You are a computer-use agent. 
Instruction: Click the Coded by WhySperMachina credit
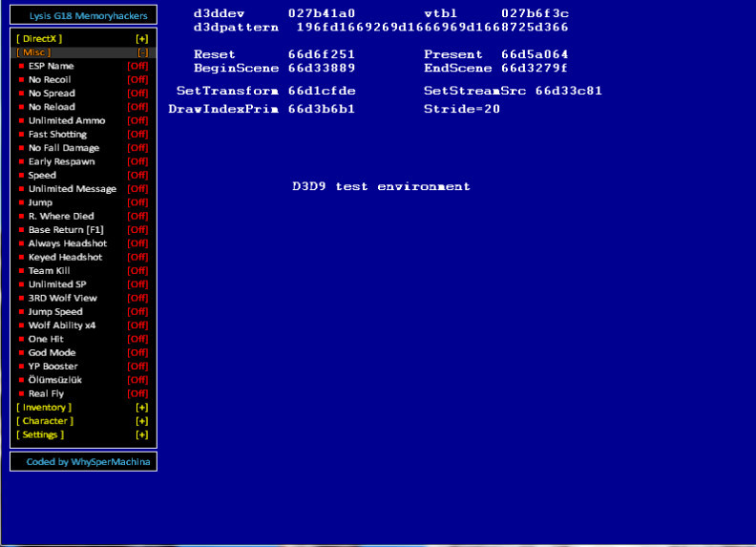[x=88, y=462]
